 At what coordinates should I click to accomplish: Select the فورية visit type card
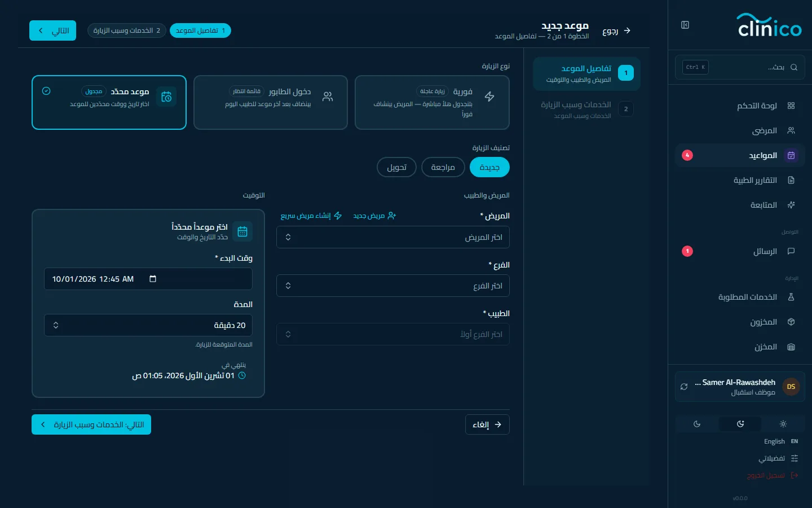click(432, 103)
